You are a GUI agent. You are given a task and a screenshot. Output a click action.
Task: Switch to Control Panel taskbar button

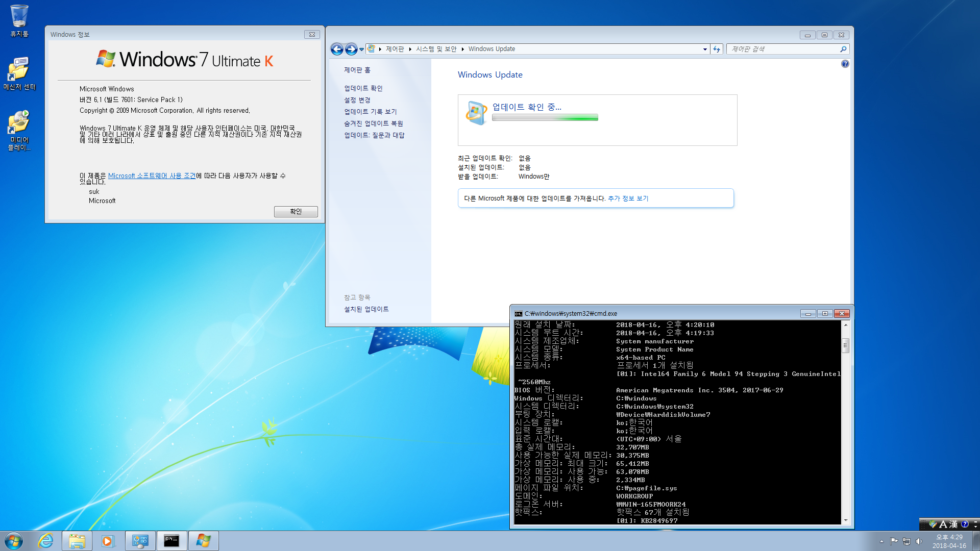[x=140, y=541]
